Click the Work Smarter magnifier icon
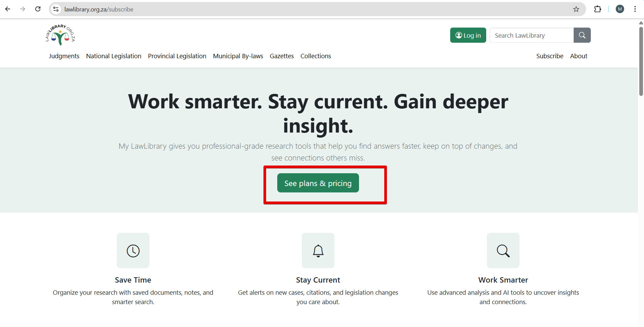644x327 pixels. pyautogui.click(x=503, y=251)
